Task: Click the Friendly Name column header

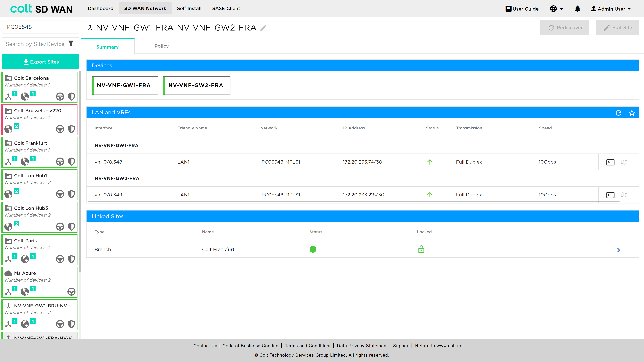Action: (x=192, y=128)
